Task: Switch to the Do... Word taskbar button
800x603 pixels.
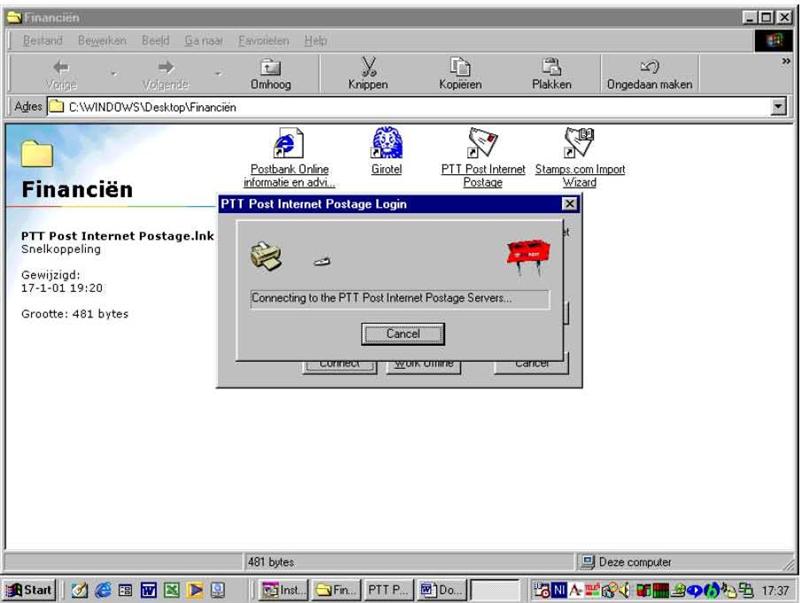Action: click(442, 590)
